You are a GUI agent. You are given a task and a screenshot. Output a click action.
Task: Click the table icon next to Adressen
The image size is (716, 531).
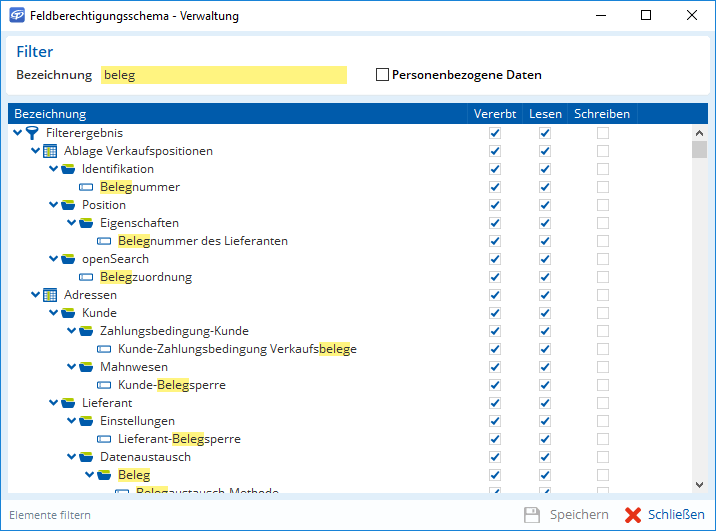tap(50, 295)
